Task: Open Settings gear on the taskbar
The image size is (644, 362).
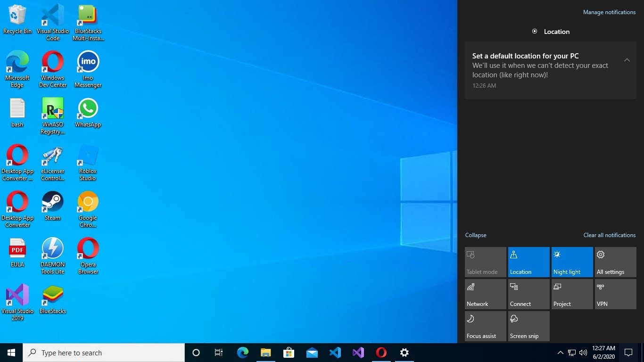Action: 404,353
